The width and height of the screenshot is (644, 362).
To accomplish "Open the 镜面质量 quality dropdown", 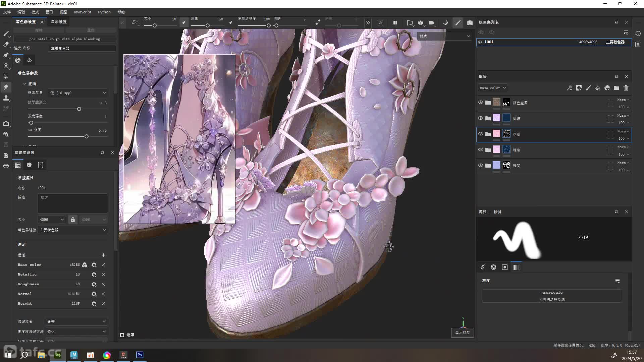I will pos(78,93).
